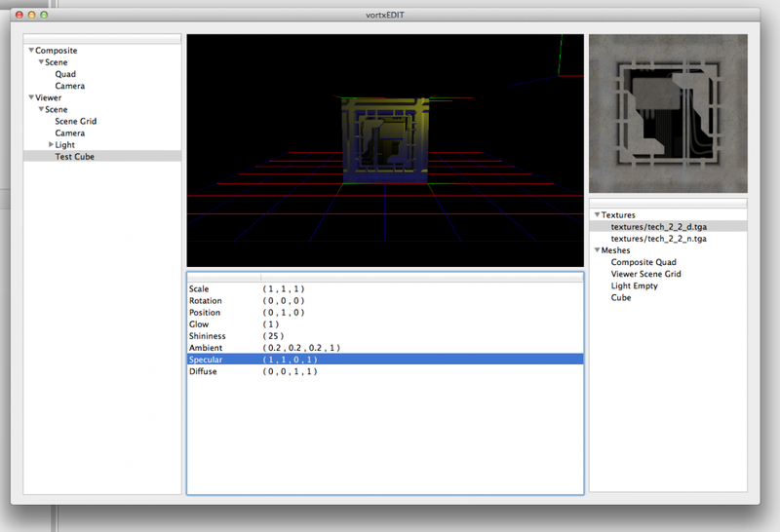Click the resources panel column header
Image resolution: width=780 pixels, height=532 pixels.
(x=668, y=204)
